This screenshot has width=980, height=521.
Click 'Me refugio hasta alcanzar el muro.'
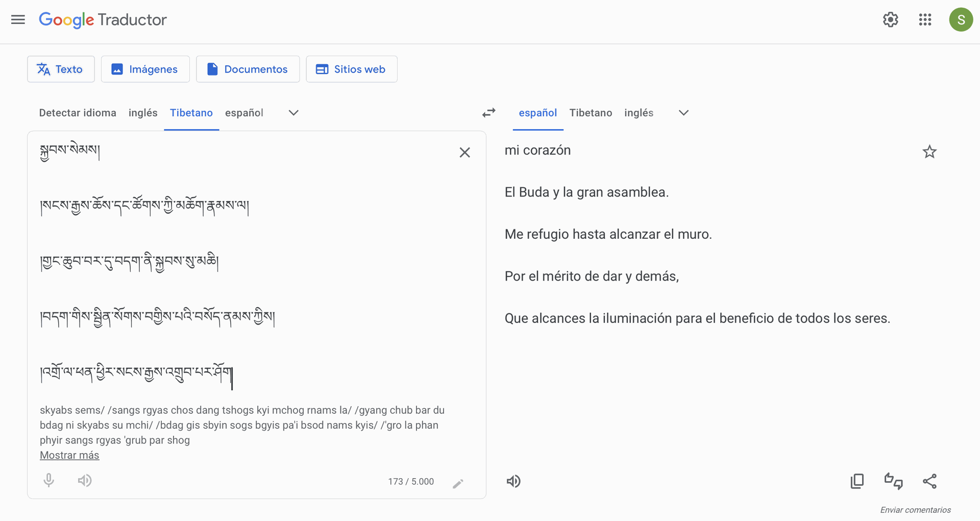point(608,234)
